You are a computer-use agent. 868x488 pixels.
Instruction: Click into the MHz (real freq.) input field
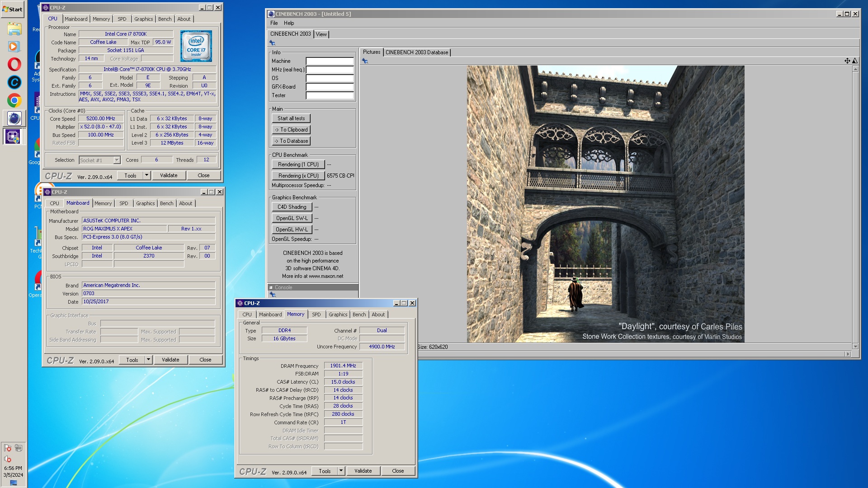(x=330, y=70)
